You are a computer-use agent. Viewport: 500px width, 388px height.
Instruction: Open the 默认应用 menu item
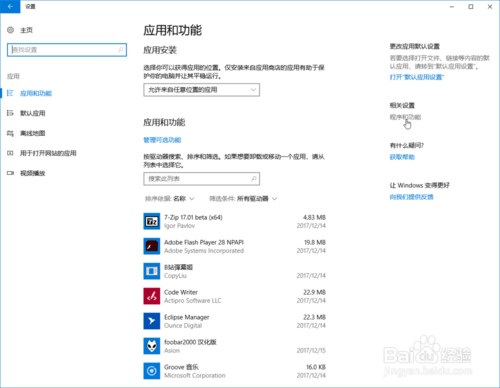pyautogui.click(x=33, y=113)
